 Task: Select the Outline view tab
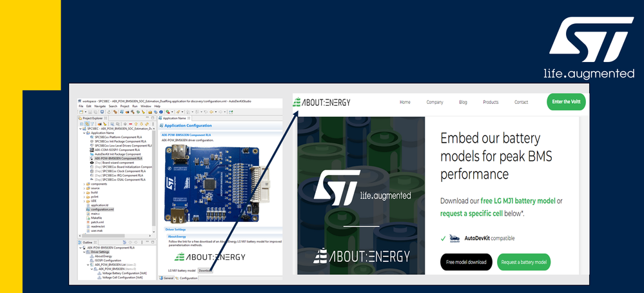point(88,243)
